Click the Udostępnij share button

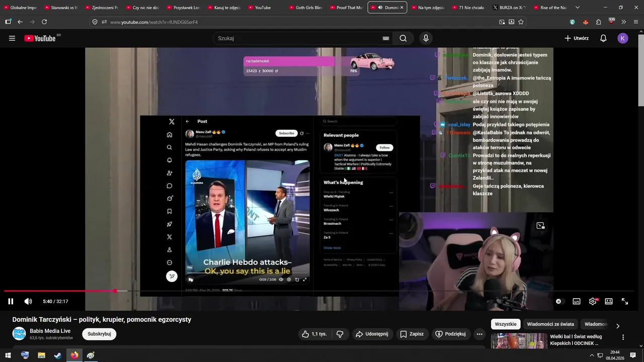tap(372, 334)
